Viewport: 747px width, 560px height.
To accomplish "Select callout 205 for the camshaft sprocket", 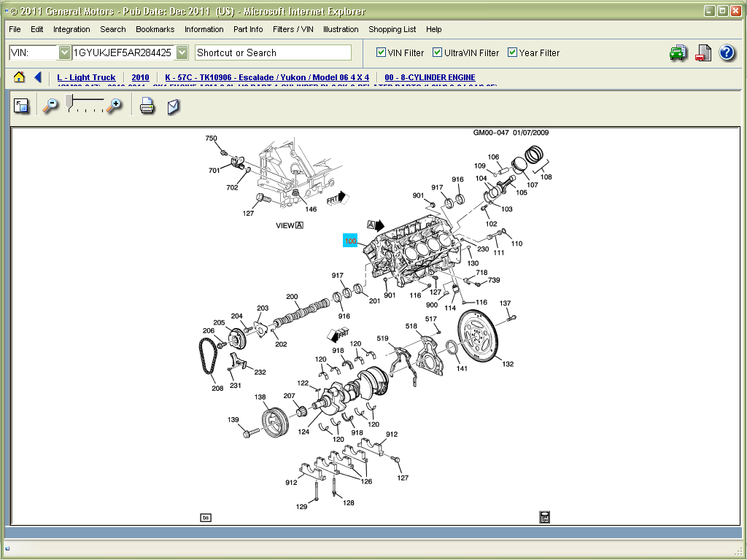I will (219, 322).
